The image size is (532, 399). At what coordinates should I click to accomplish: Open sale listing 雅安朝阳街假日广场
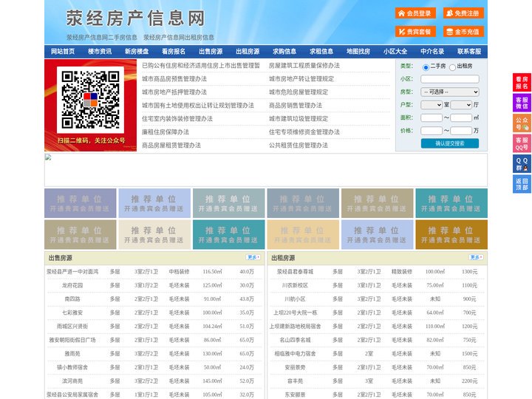[x=72, y=340]
